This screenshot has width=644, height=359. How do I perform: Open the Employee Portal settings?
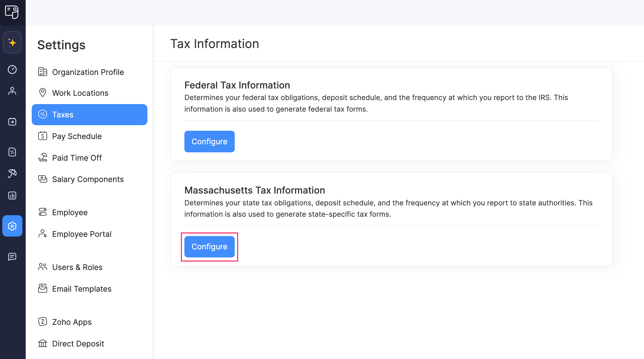[82, 234]
